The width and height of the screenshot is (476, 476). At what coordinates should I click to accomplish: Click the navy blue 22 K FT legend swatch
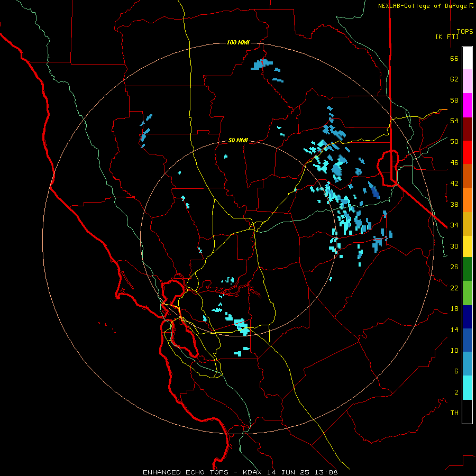pos(467,317)
